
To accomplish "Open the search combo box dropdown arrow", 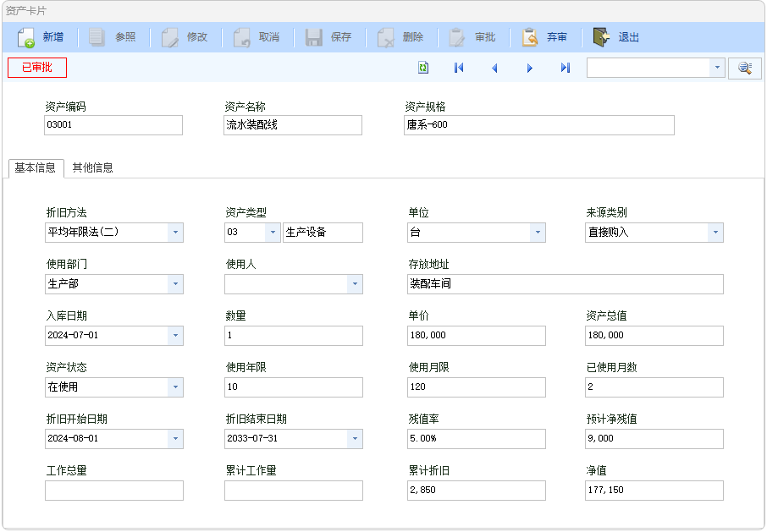I will pos(717,68).
